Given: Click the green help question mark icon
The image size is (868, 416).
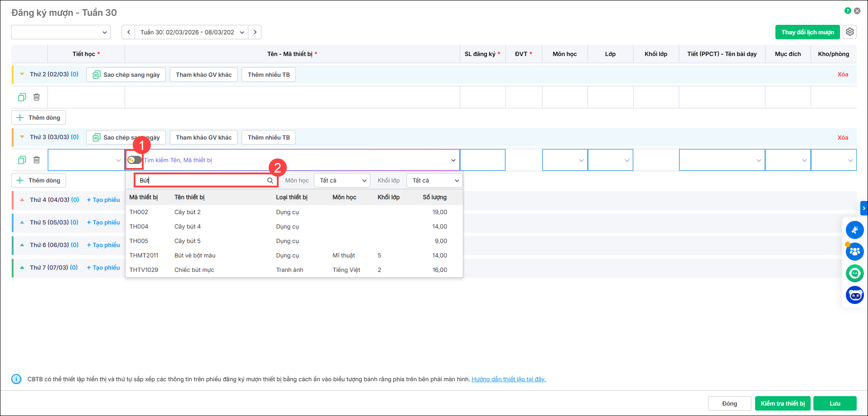Looking at the screenshot, I should [x=848, y=11].
